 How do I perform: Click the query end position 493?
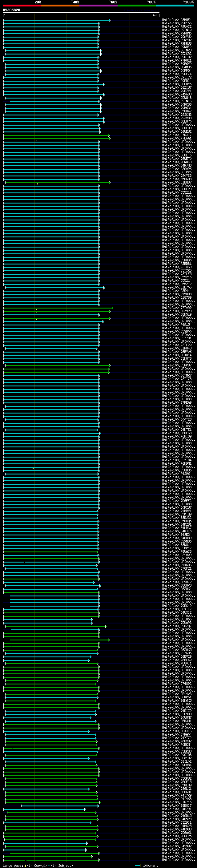pyautogui.click(x=155, y=15)
